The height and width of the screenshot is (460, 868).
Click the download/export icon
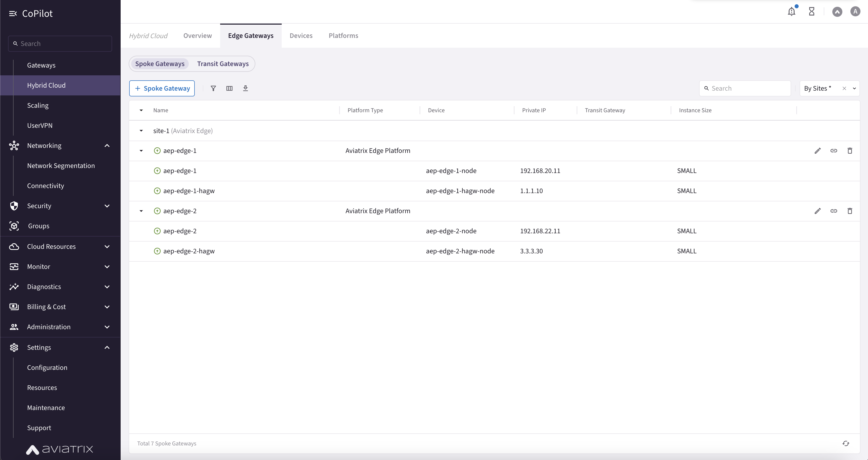245,88
